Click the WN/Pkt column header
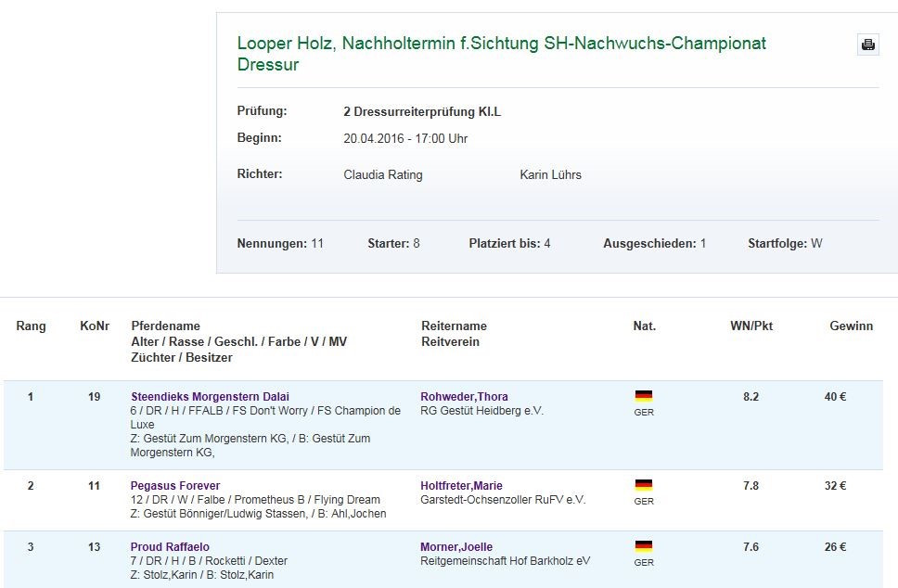 (x=751, y=326)
